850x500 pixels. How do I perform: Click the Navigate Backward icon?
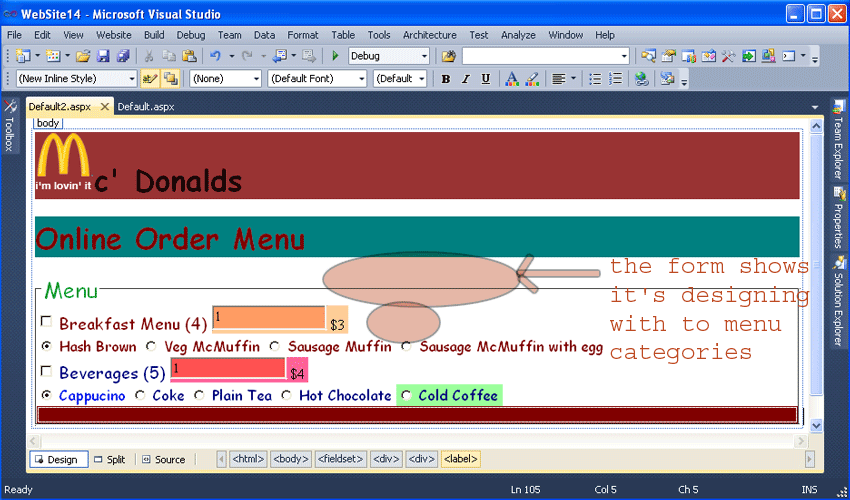(x=280, y=56)
